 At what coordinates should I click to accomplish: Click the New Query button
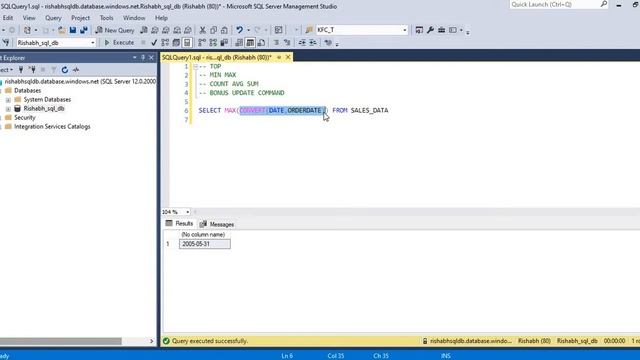[115, 30]
